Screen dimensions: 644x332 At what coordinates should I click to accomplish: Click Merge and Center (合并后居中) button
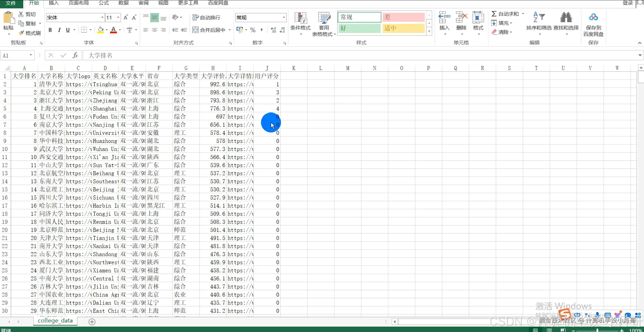209,30
